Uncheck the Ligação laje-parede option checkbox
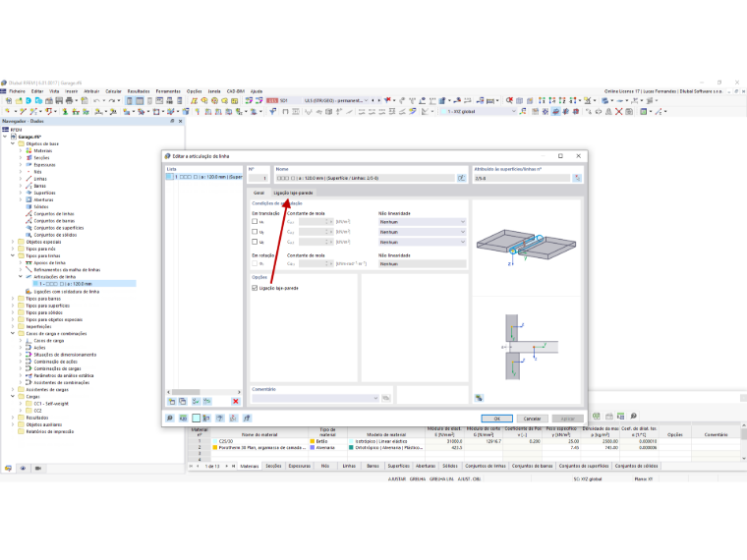 point(255,288)
